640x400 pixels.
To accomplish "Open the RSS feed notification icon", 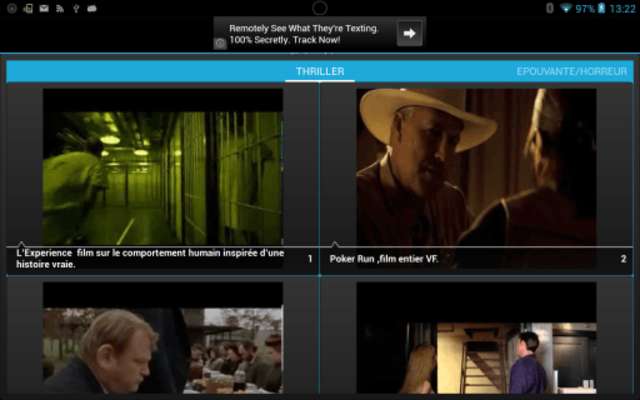I will tap(60, 8).
